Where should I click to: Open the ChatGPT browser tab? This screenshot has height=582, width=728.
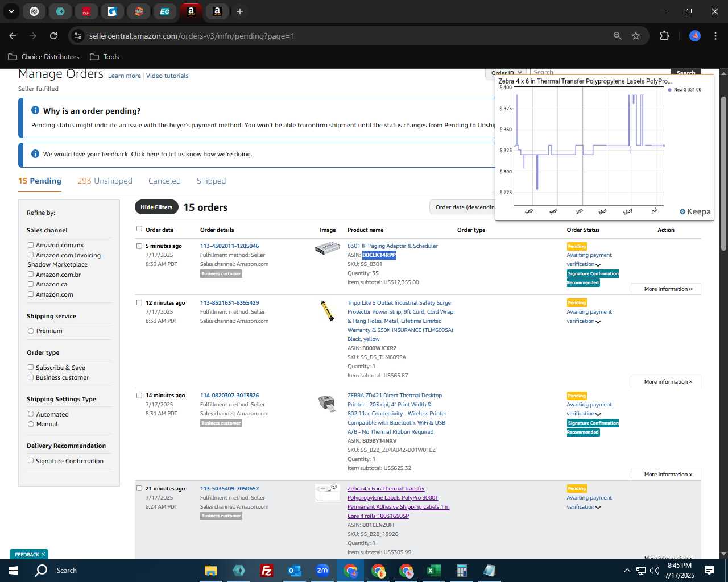coord(34,11)
